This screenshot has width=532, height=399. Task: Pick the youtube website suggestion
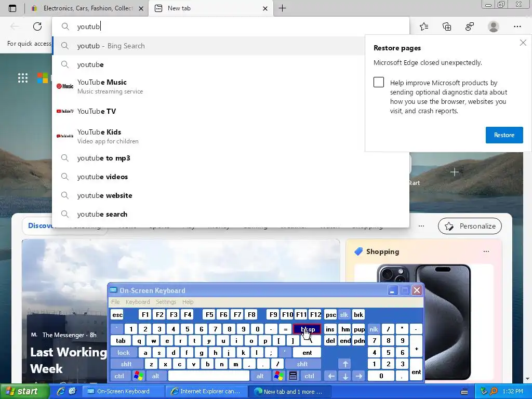pos(231,195)
